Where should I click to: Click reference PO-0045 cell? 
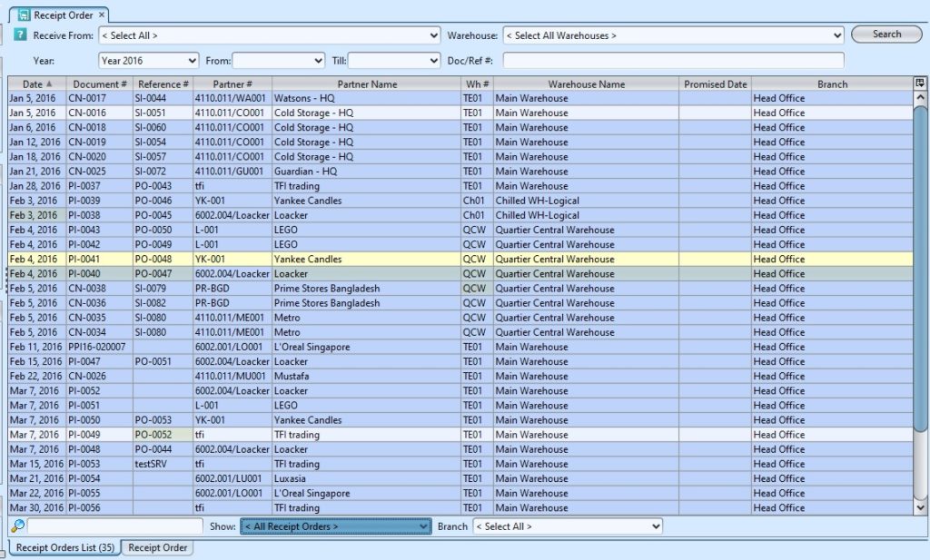coord(163,215)
